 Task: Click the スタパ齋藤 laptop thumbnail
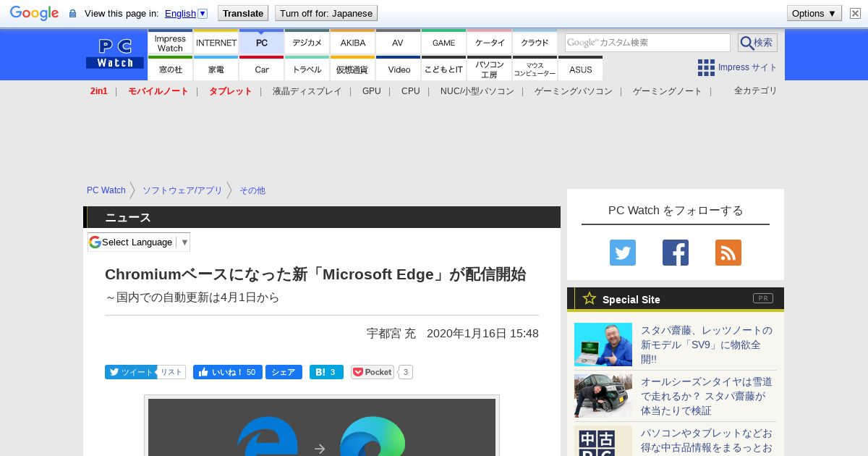[x=603, y=345]
